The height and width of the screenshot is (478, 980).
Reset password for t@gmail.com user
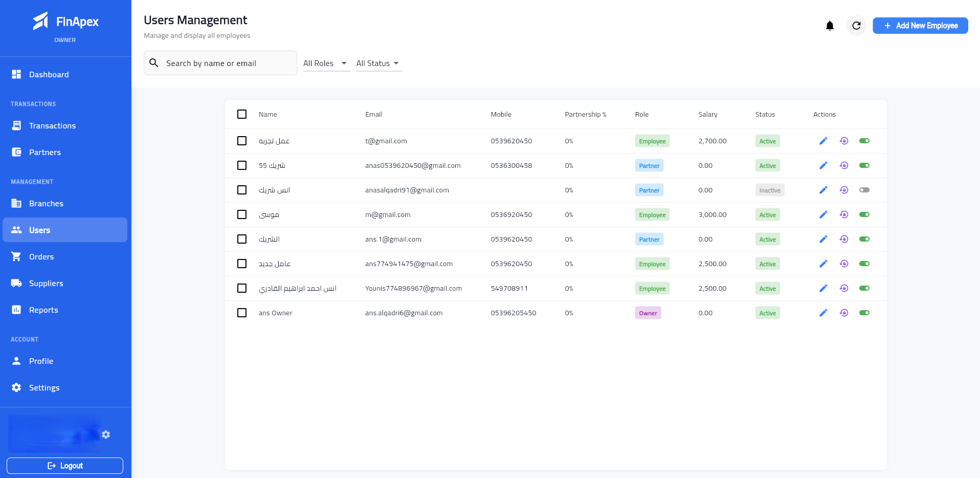(x=844, y=141)
